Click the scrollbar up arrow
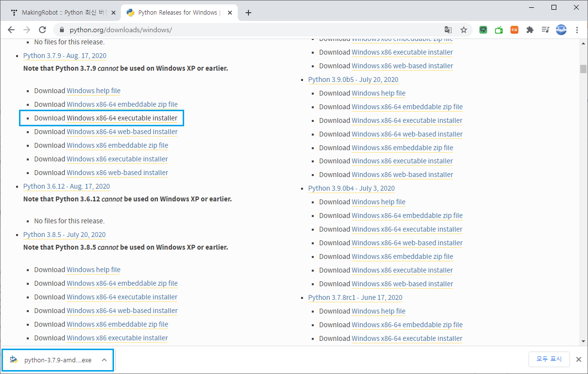The image size is (588, 374). 583,42
